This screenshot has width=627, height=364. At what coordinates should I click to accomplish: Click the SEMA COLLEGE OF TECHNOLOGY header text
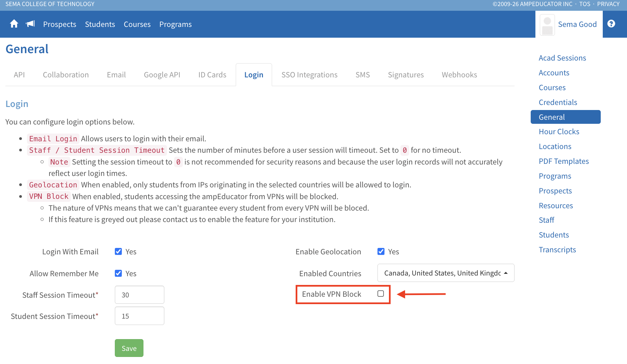coord(50,4)
